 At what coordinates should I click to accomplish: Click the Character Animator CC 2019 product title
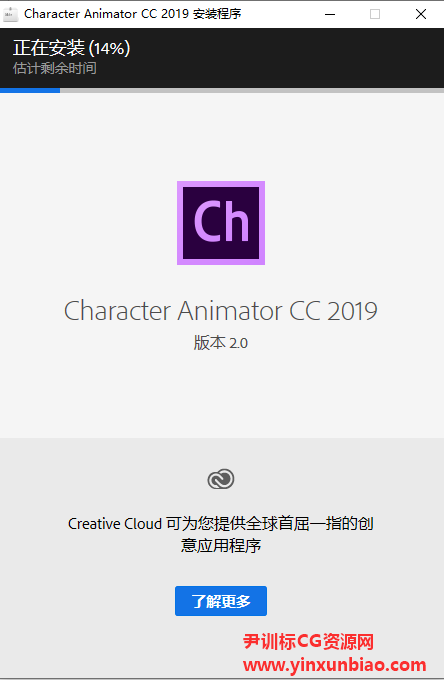(x=221, y=311)
